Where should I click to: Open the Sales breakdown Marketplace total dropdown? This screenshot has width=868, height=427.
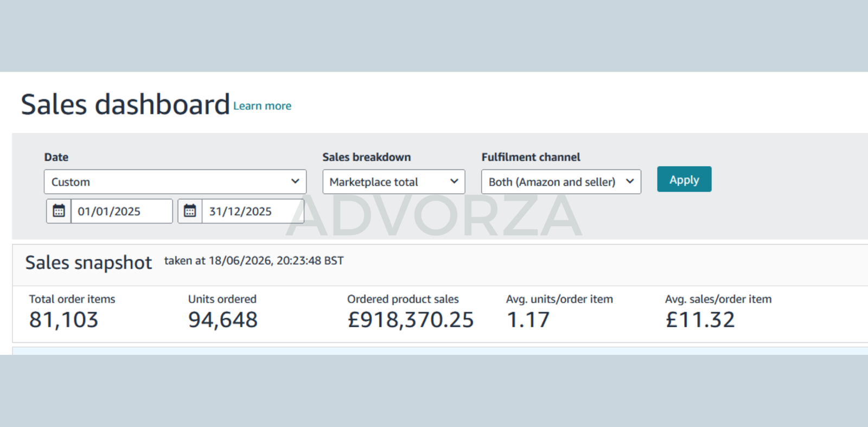point(394,182)
